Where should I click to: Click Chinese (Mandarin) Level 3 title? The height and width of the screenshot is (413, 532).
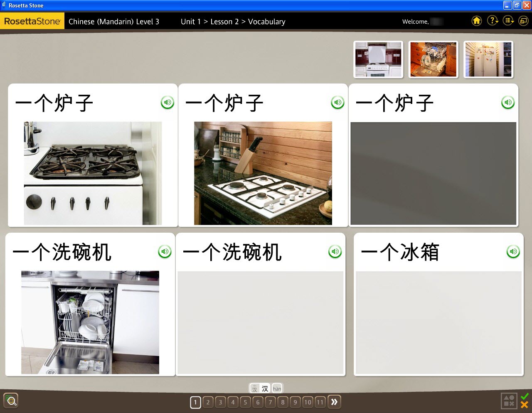[114, 22]
